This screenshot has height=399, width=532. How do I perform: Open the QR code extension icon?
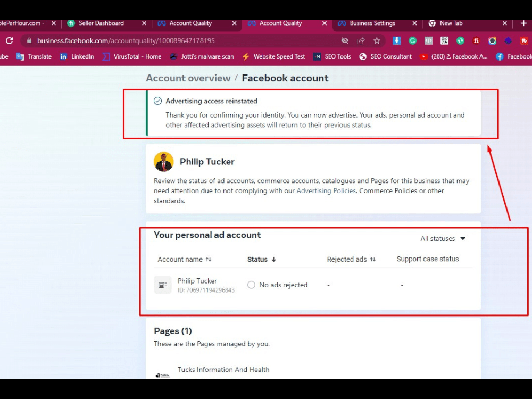444,41
